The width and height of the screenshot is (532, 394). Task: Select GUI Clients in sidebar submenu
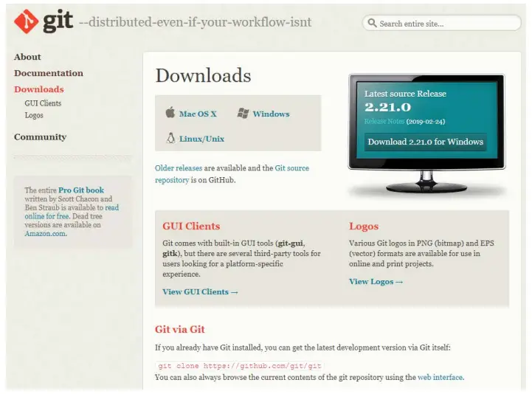tap(43, 103)
